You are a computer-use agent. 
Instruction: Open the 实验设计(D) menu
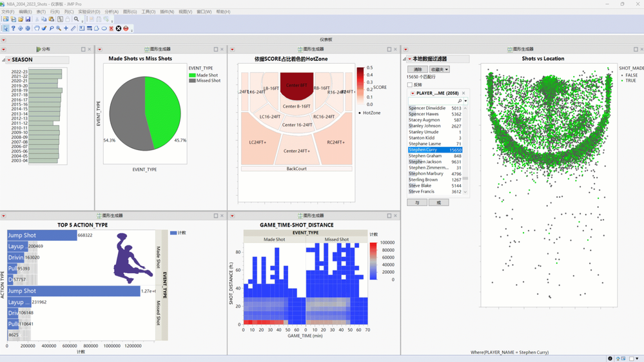[x=89, y=12]
